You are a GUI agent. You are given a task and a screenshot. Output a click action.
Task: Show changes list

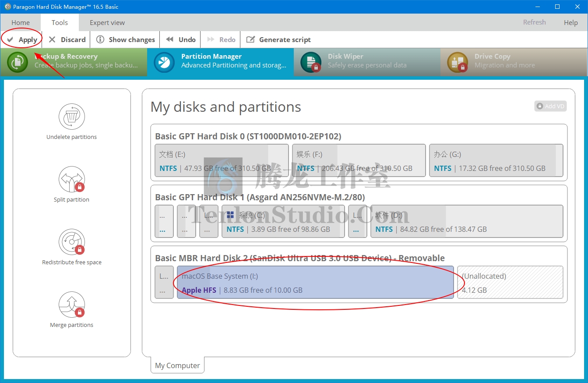(126, 39)
